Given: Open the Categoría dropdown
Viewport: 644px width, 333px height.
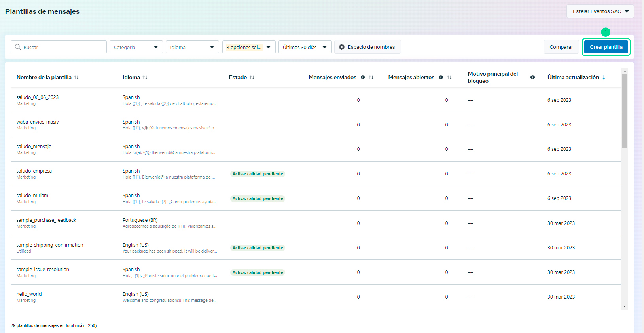Looking at the screenshot, I should 136,47.
